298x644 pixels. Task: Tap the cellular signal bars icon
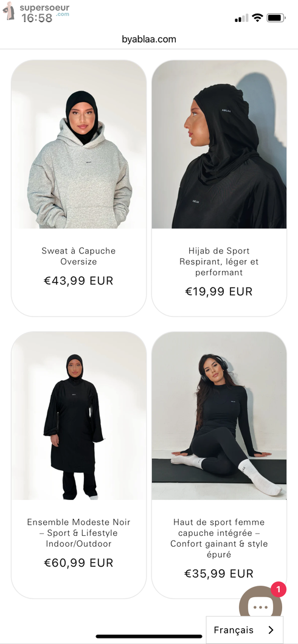241,18
